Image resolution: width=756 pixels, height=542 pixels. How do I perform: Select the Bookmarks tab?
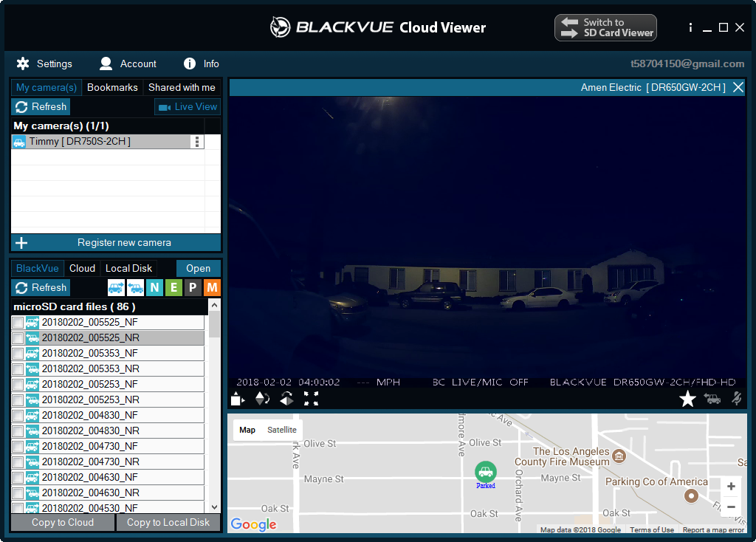pyautogui.click(x=112, y=87)
